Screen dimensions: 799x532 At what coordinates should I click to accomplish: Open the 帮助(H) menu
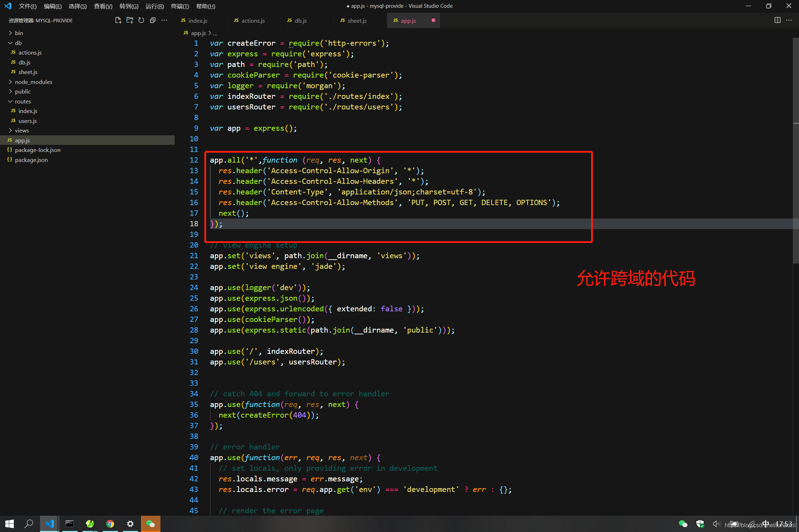click(x=206, y=6)
